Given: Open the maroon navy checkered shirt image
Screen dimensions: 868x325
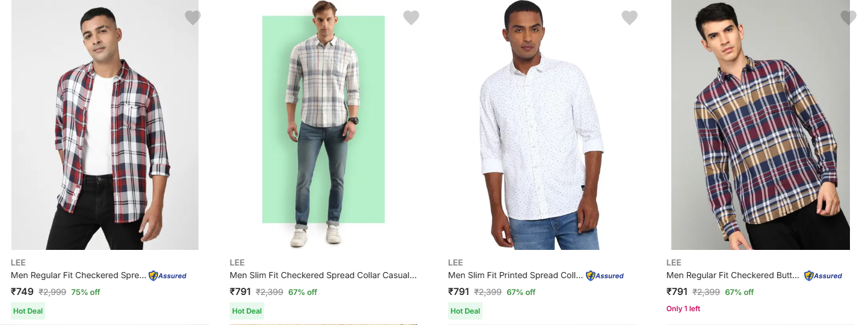Looking at the screenshot, I should point(760,126).
